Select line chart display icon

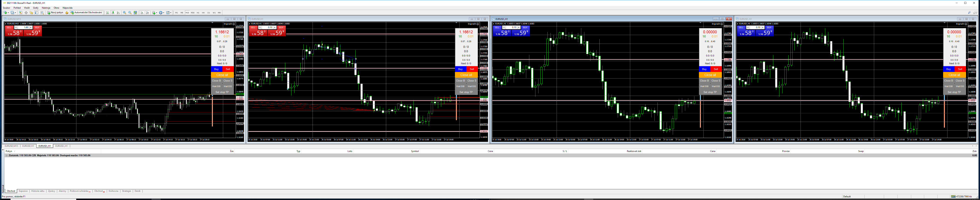pyautogui.click(x=118, y=13)
